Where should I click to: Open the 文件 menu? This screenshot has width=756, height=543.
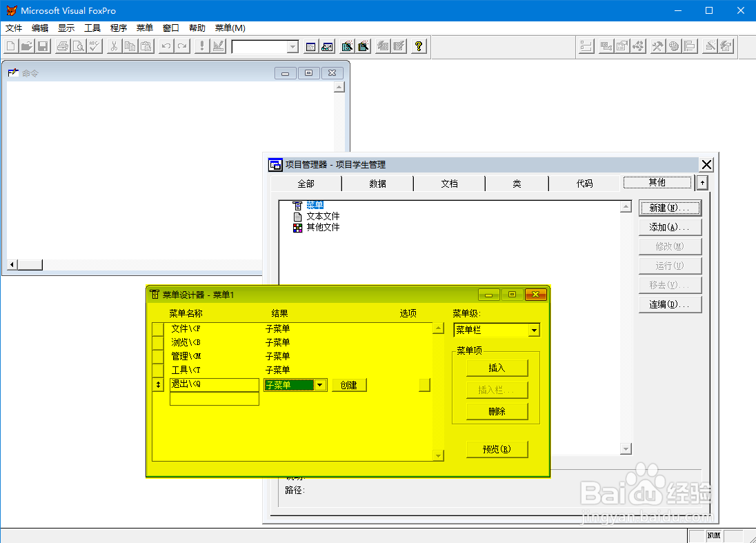tap(14, 28)
